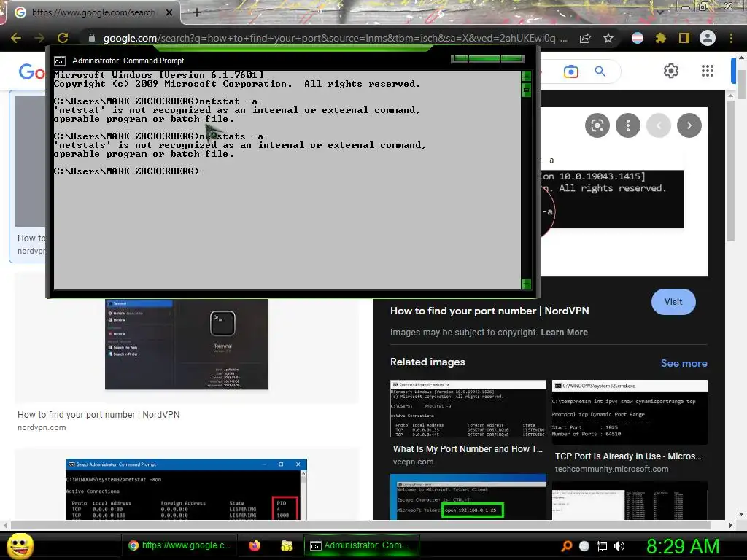Viewport: 747px width, 560px height.
Task: Open the Extensions puzzle piece menu
Action: click(661, 38)
